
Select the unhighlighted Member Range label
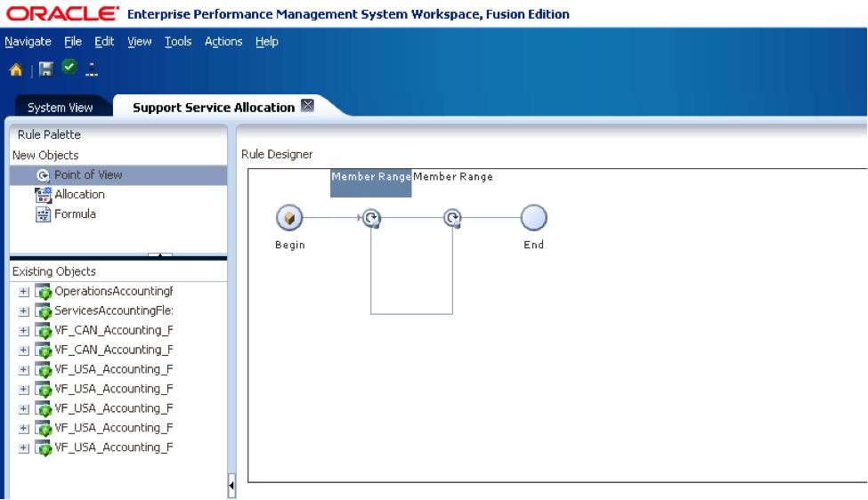(453, 176)
